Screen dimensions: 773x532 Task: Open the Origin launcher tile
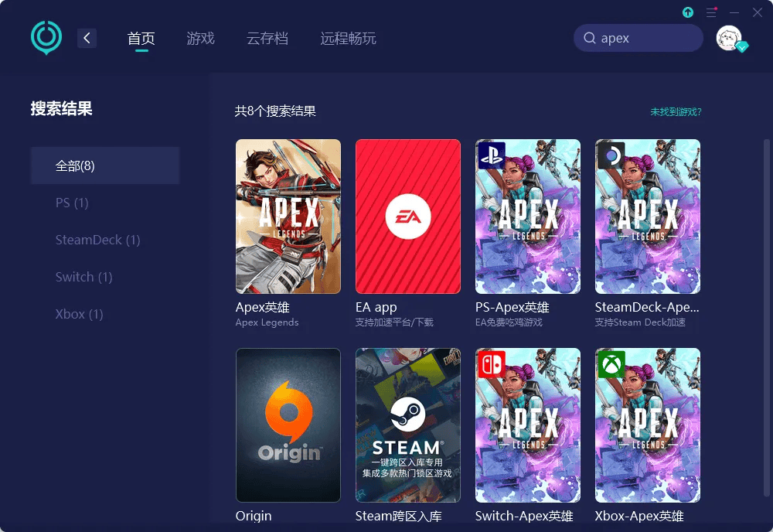coord(288,425)
